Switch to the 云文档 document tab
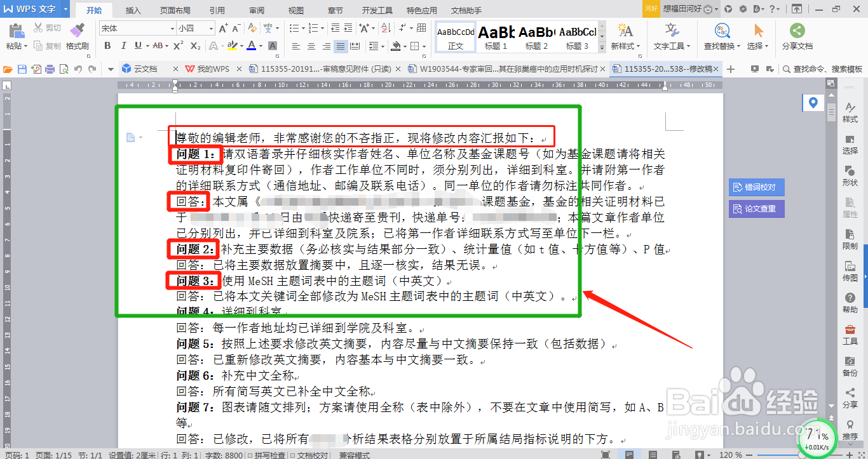 tap(146, 69)
